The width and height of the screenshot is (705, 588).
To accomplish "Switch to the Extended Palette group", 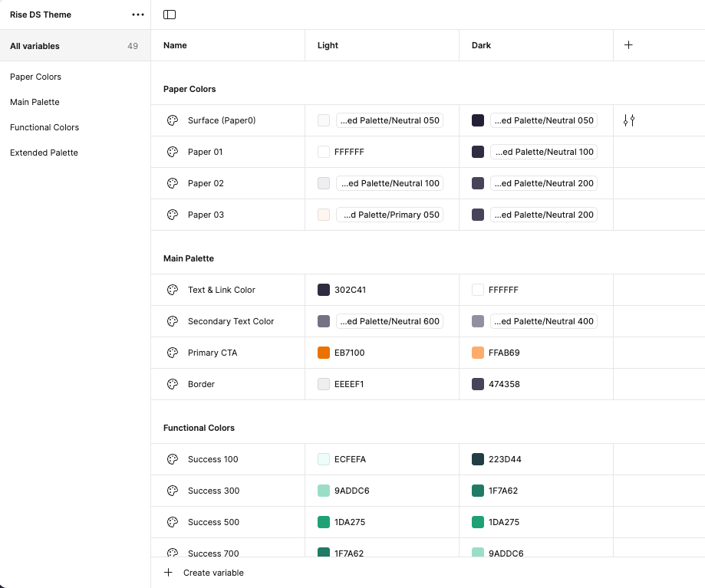I will (42, 153).
